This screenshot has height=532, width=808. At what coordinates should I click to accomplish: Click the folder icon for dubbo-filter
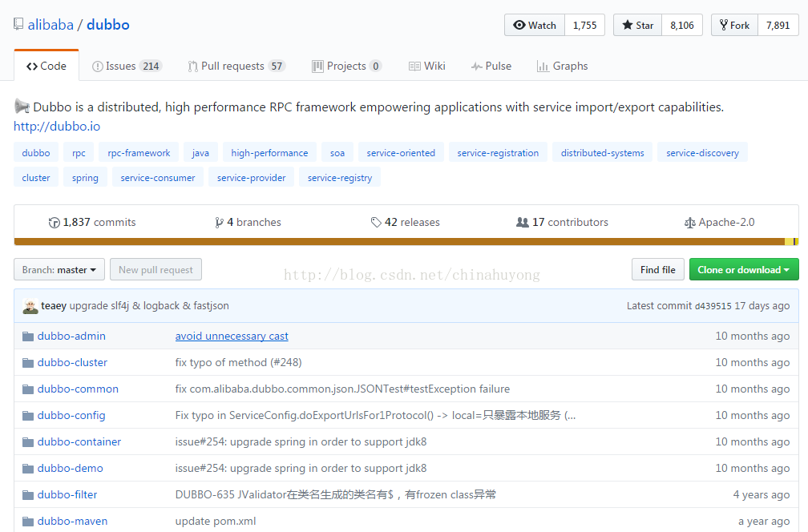[x=28, y=495]
